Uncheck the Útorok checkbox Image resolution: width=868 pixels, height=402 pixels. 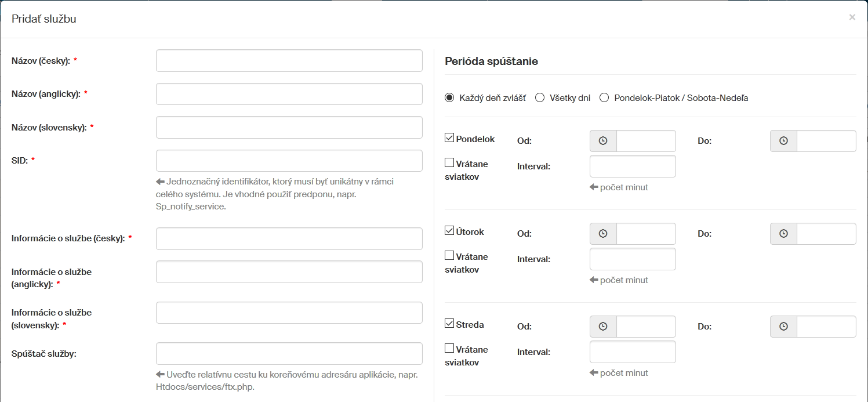pyautogui.click(x=449, y=231)
